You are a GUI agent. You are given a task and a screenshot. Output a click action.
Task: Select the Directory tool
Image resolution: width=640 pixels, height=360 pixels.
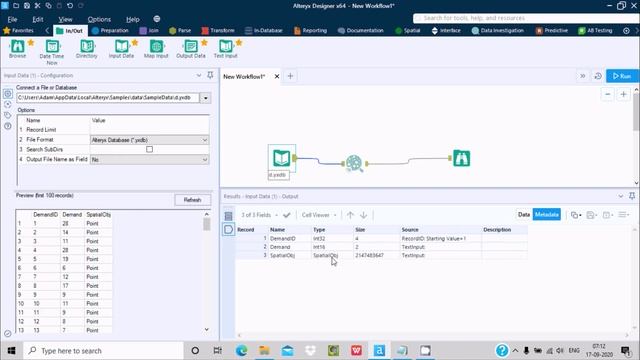(x=87, y=49)
